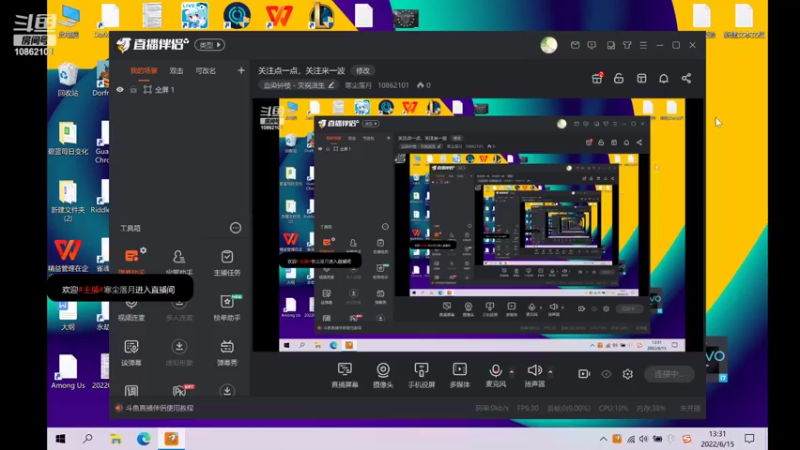
Task: Show hidden icons chevron in system tray
Action: [603, 439]
